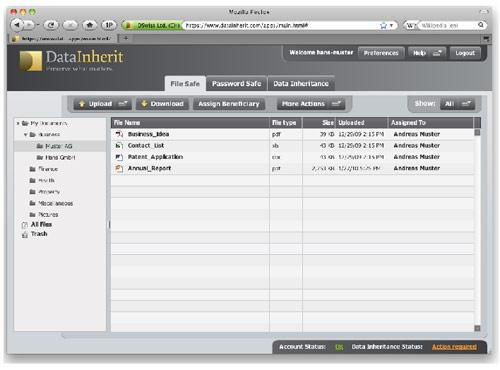
Task: Sort by Assigned To column header
Action: point(431,123)
